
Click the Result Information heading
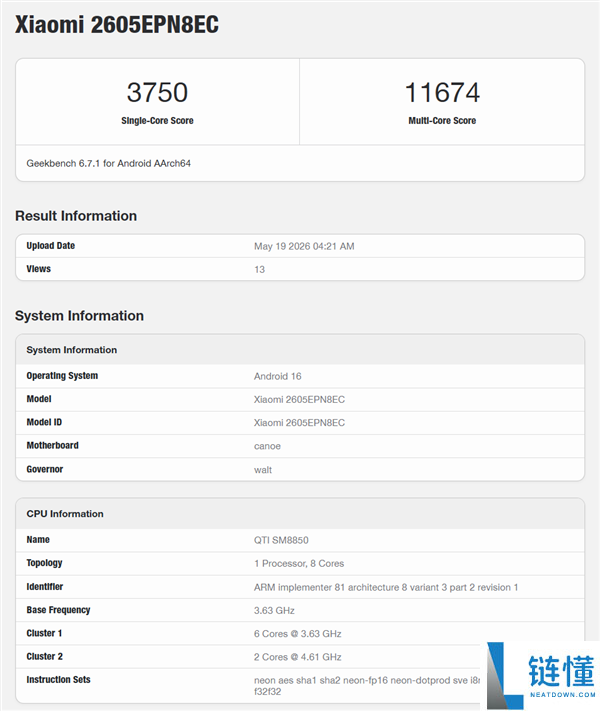point(76,216)
